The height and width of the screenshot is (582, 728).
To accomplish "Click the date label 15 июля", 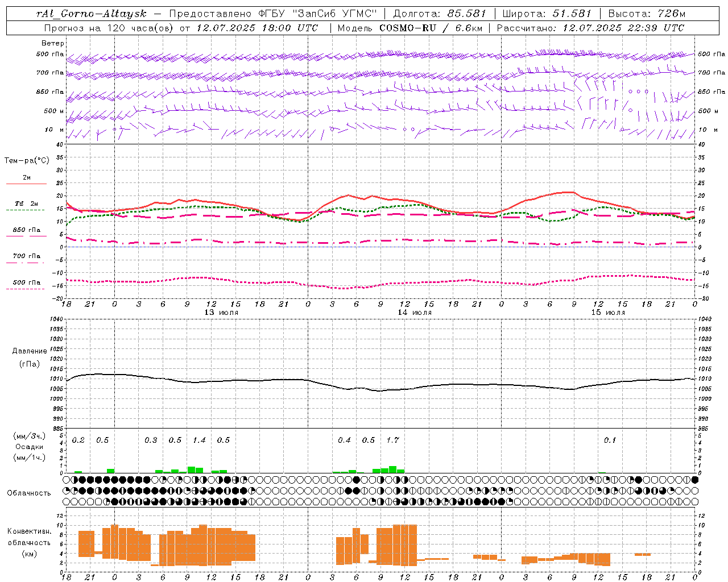I will (608, 312).
